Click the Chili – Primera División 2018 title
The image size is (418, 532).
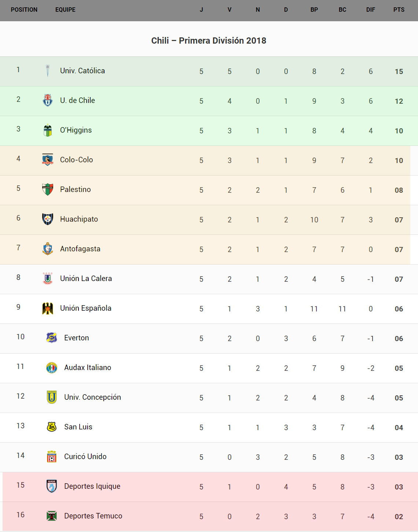click(209, 41)
